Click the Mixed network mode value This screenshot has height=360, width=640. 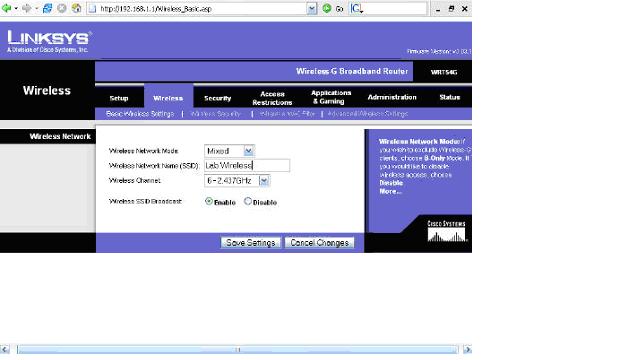point(218,151)
